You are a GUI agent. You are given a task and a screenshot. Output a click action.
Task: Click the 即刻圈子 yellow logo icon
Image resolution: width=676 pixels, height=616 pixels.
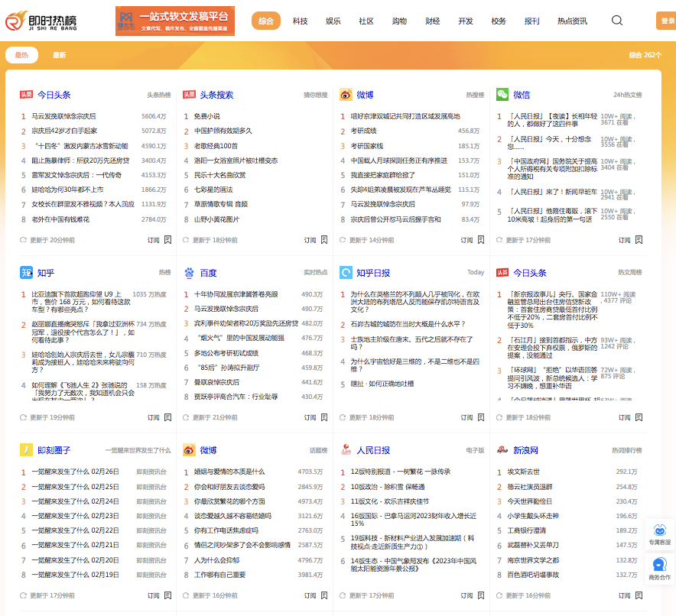tap(26, 449)
